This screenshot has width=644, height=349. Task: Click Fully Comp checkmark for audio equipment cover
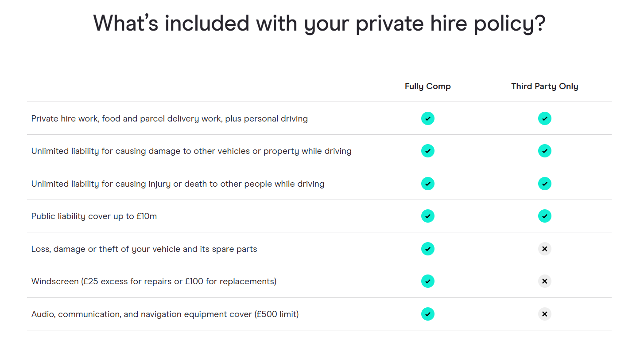tap(428, 314)
